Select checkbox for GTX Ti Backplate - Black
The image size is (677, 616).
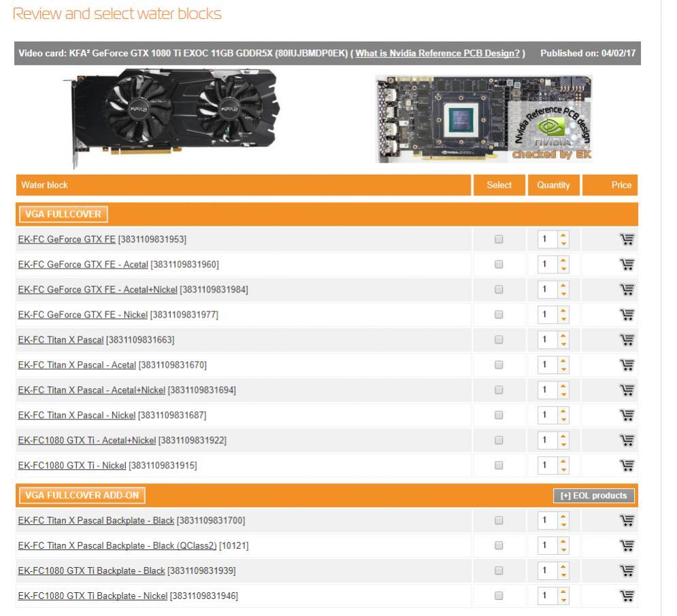tap(499, 570)
